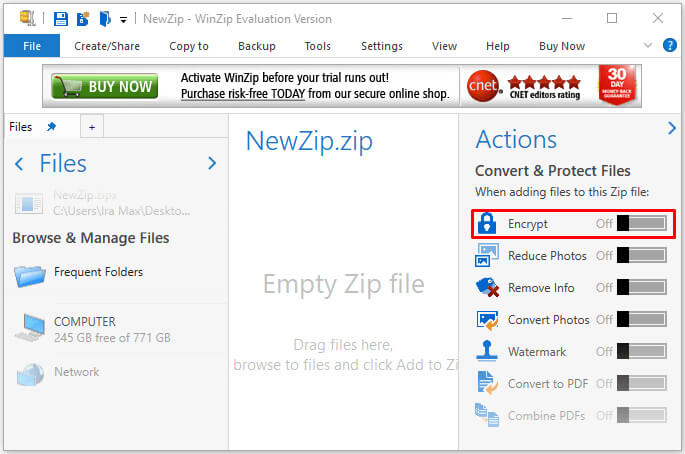Click the Frequent Folders folder icon
This screenshot has width=685, height=454.
tap(29, 276)
